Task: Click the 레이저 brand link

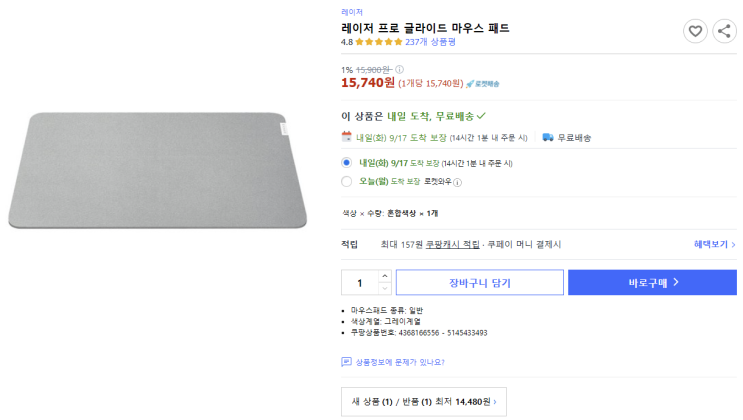Action: [x=352, y=12]
